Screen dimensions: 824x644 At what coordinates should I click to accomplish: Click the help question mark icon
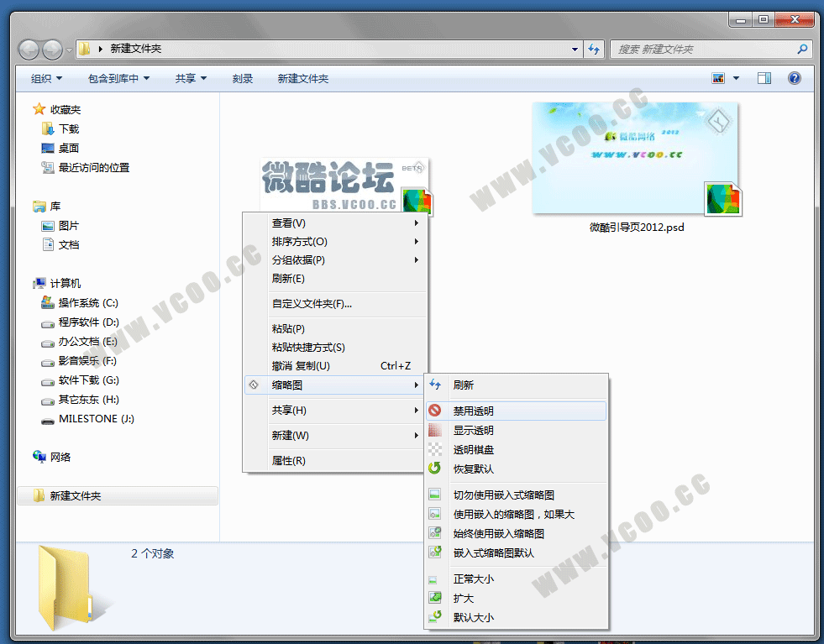tap(794, 78)
